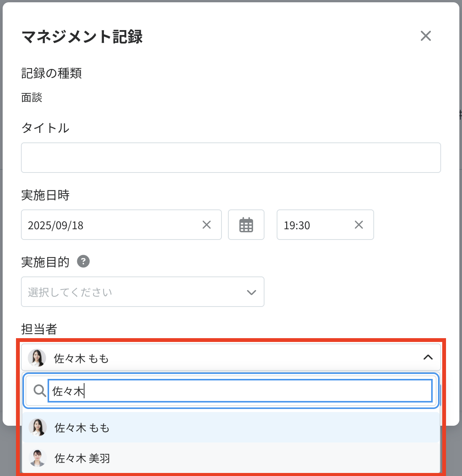
Task: Click the help icon beside 実施目的
Action: click(83, 262)
